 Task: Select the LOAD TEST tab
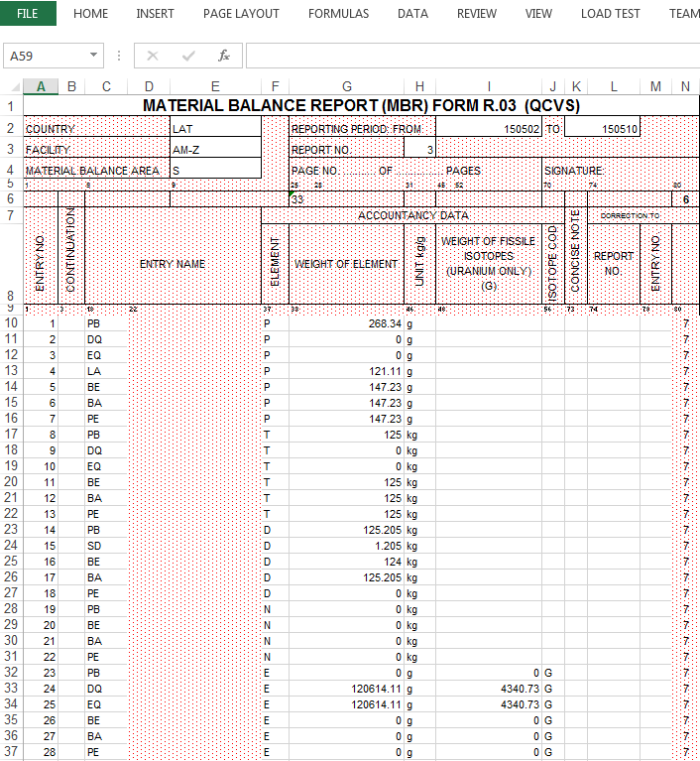tap(610, 14)
